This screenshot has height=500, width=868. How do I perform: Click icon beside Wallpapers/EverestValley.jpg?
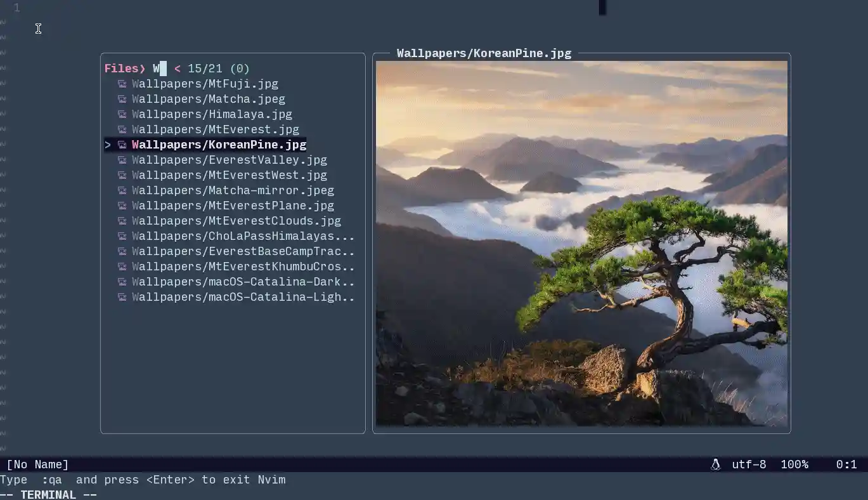coord(122,160)
